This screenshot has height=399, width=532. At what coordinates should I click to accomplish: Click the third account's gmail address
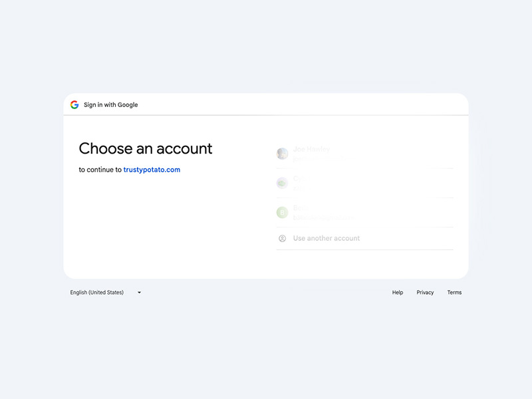(x=323, y=217)
